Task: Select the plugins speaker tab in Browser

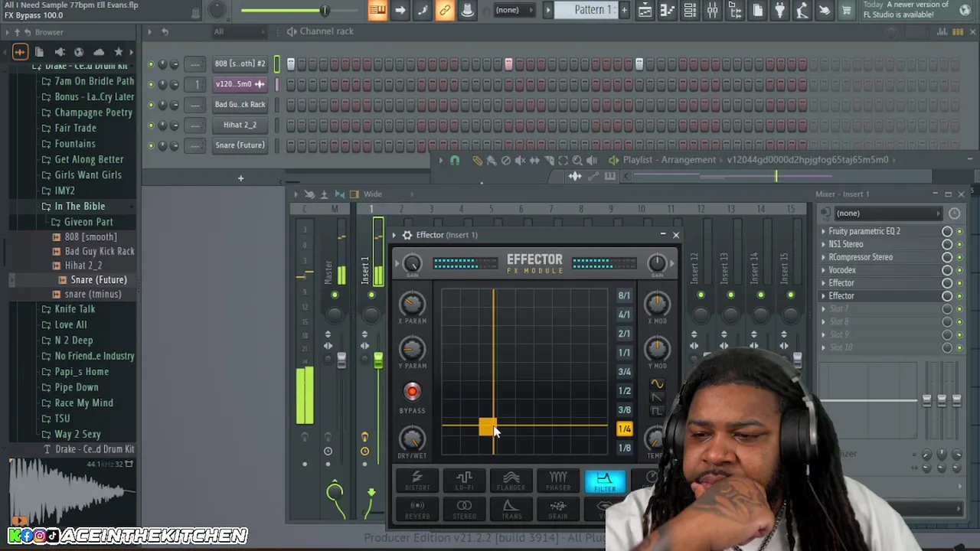Action: [59, 52]
